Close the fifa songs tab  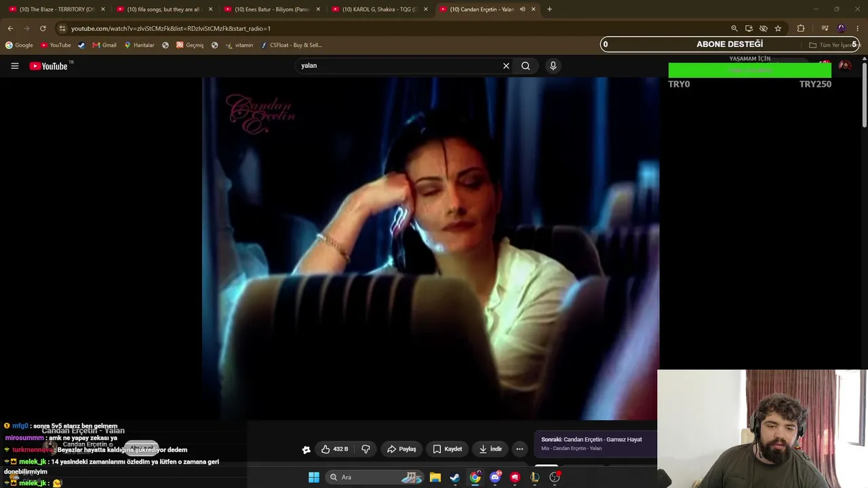[x=211, y=9]
